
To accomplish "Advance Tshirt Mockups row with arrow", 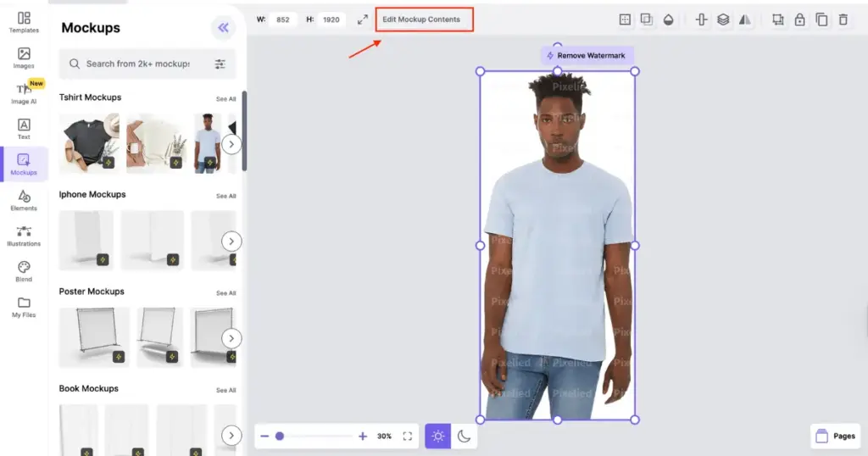I will click(x=231, y=144).
